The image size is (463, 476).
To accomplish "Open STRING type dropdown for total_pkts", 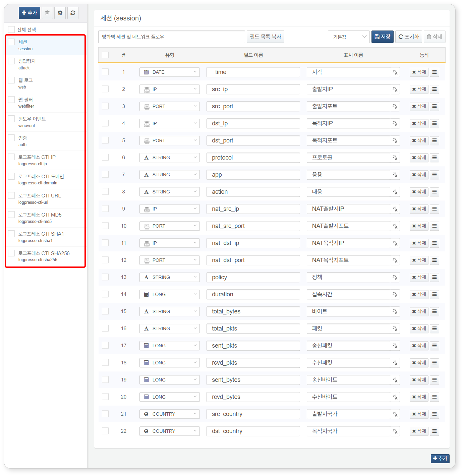I will [170, 329].
